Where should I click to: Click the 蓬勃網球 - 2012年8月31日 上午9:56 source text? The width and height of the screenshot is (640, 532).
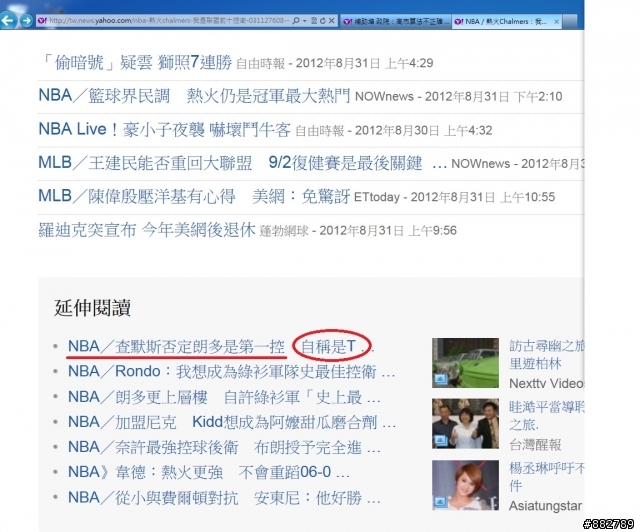coord(358,231)
